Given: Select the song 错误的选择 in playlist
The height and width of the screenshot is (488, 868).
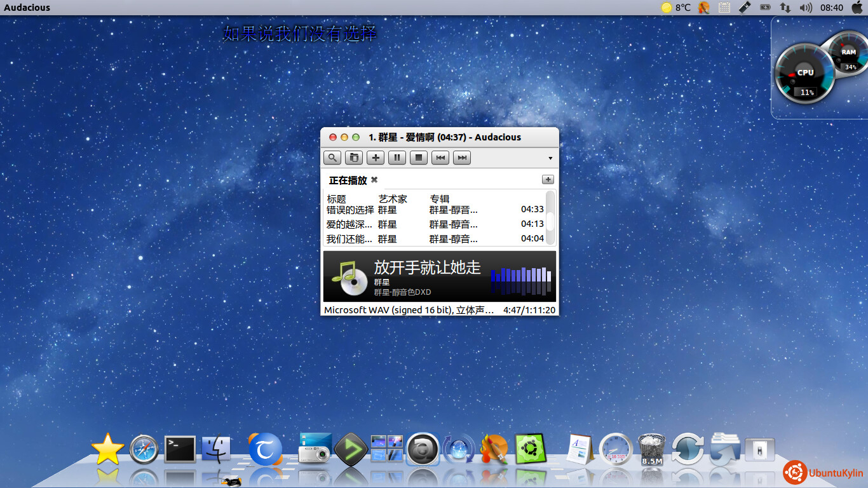Looking at the screenshot, I should point(350,210).
